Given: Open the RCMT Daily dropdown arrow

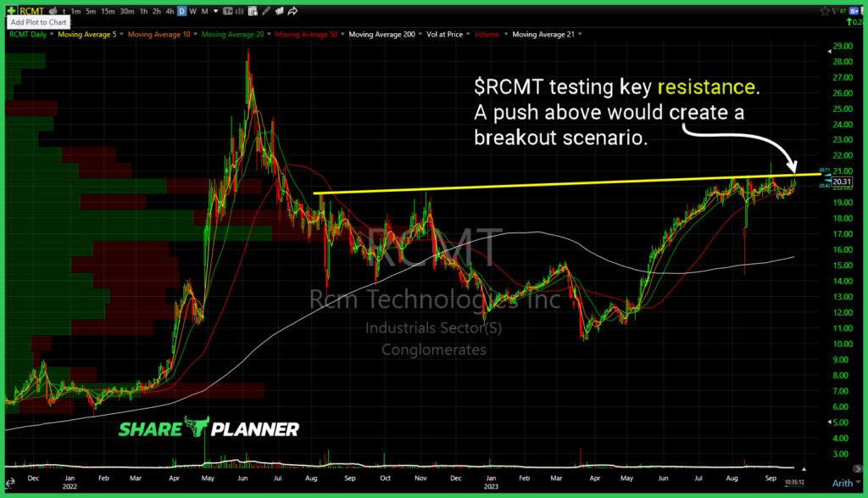Looking at the screenshot, I should (x=52, y=34).
